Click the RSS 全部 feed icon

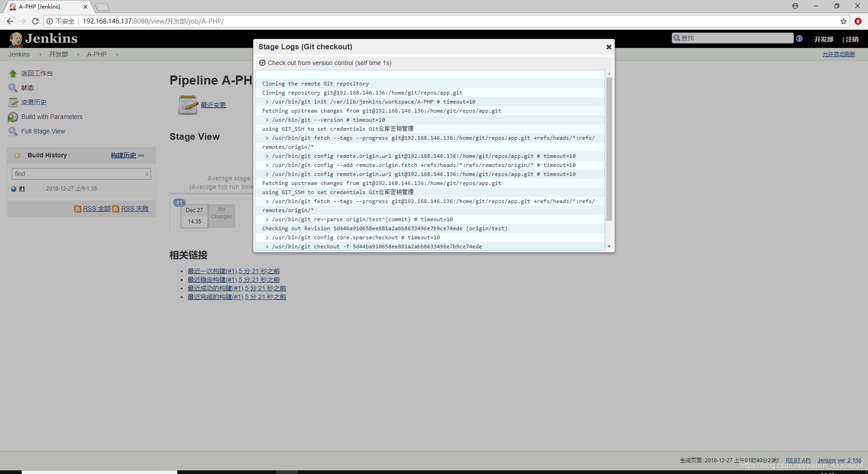pyautogui.click(x=78, y=209)
